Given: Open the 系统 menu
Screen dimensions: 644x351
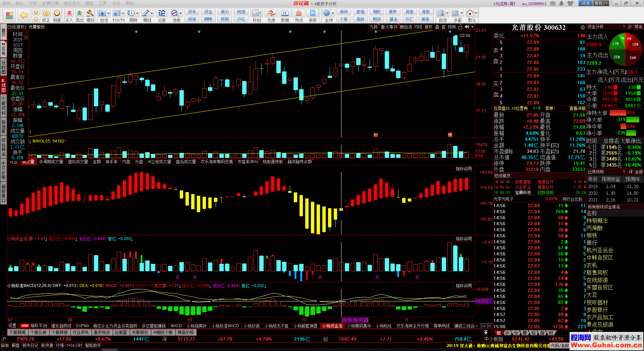Looking at the screenshot, I should (x=6, y=3).
